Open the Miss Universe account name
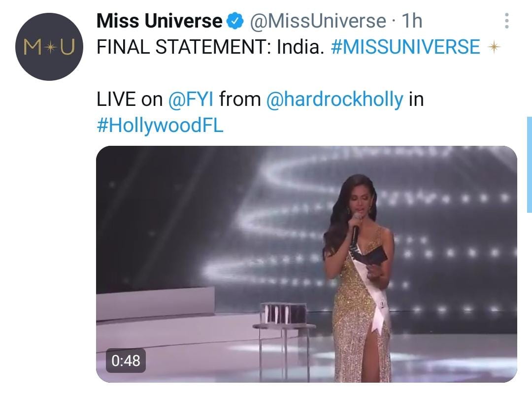 pyautogui.click(x=159, y=21)
